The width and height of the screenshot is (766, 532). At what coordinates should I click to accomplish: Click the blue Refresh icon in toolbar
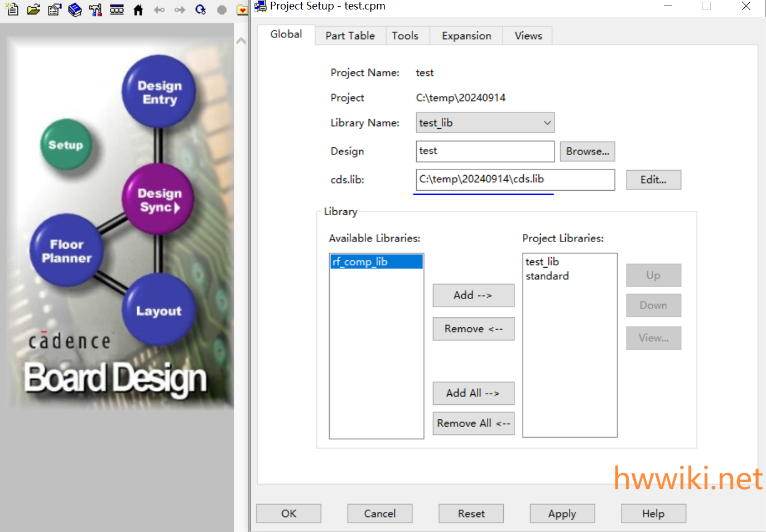pos(200,9)
